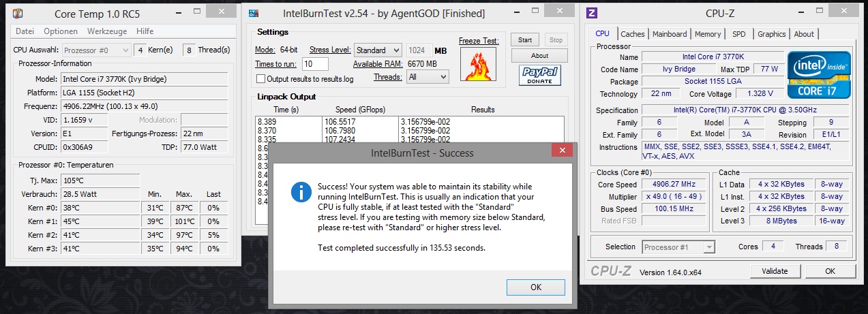This screenshot has width=868, height=314.
Task: Open the Threads dropdown set to All
Action: point(427,78)
